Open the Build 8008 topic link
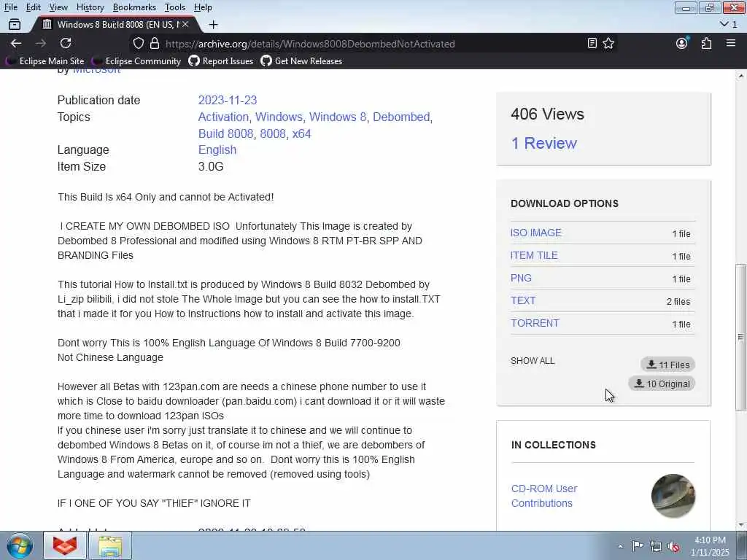The image size is (747, 560). pyautogui.click(x=226, y=133)
